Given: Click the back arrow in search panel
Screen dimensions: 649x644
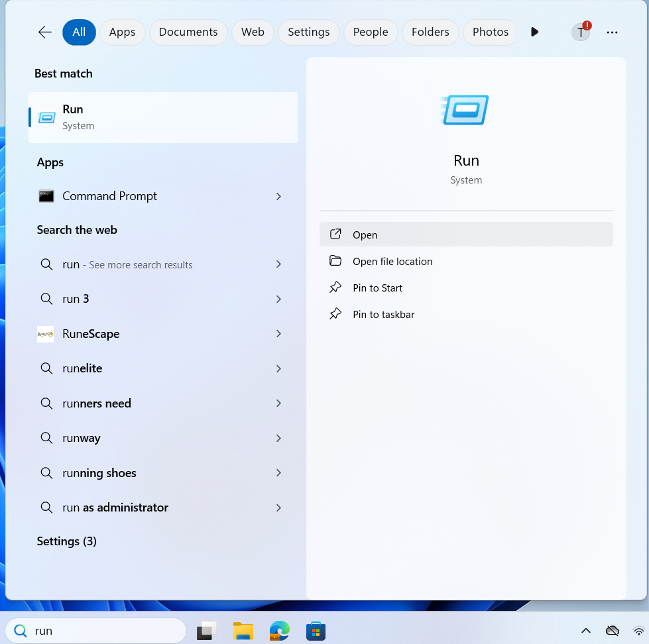Looking at the screenshot, I should (x=45, y=32).
